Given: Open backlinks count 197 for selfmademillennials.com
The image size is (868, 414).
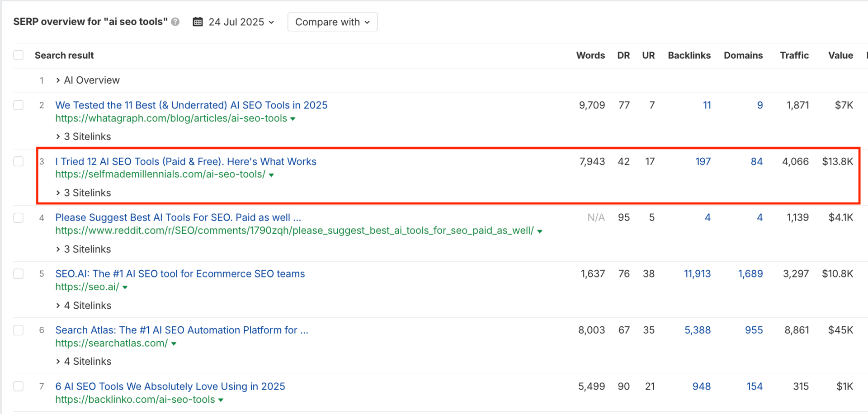Looking at the screenshot, I should [703, 161].
